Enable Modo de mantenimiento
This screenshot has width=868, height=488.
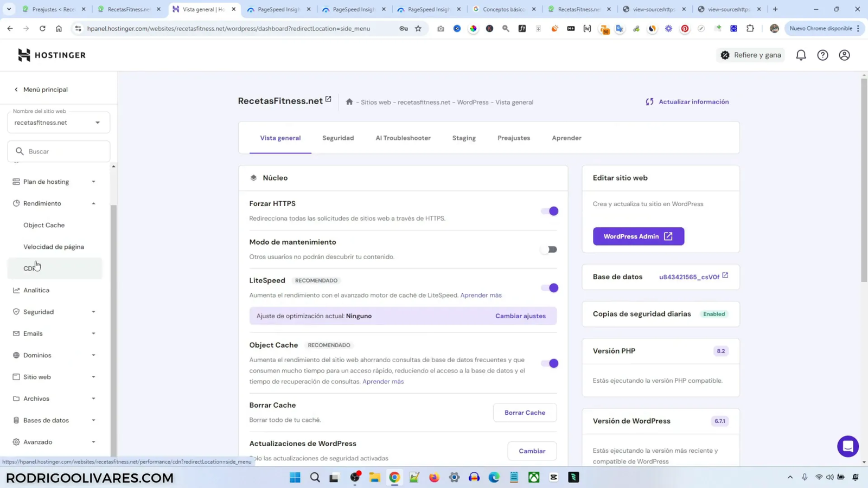tap(550, 249)
